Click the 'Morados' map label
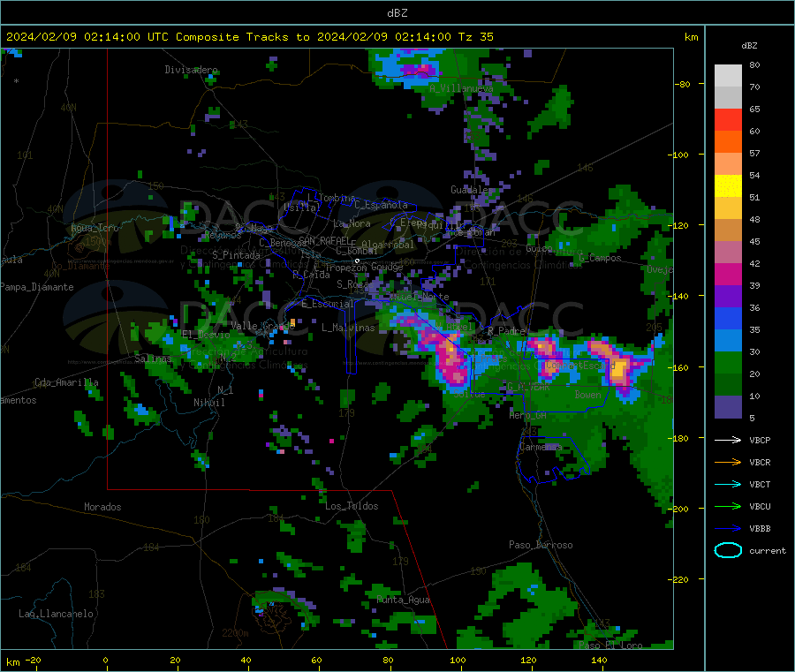 click(102, 507)
